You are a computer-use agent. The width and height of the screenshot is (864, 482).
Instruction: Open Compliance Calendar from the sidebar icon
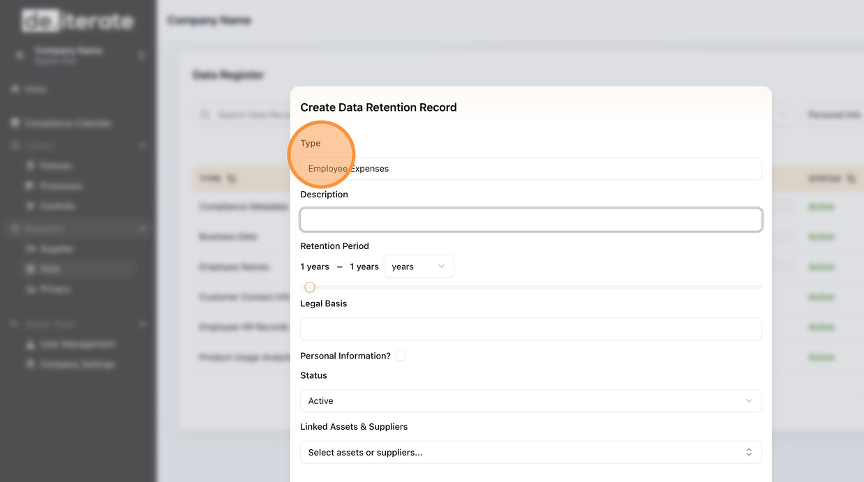16,123
